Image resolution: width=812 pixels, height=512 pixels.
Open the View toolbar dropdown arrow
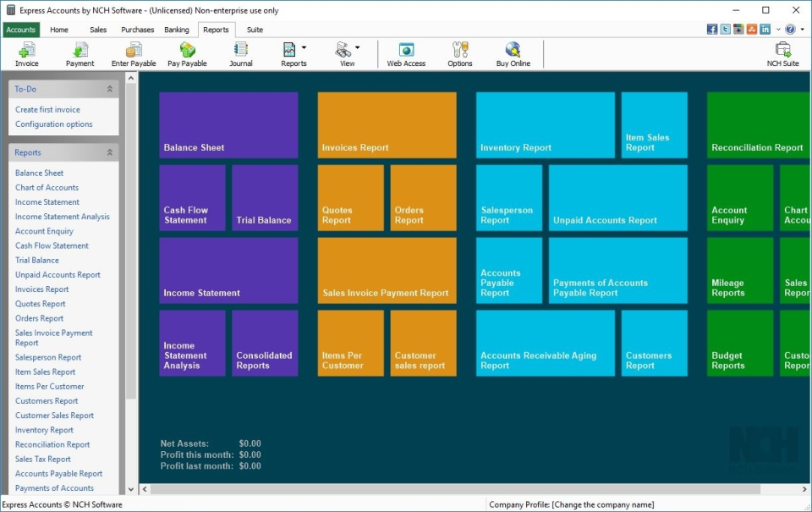pos(359,48)
